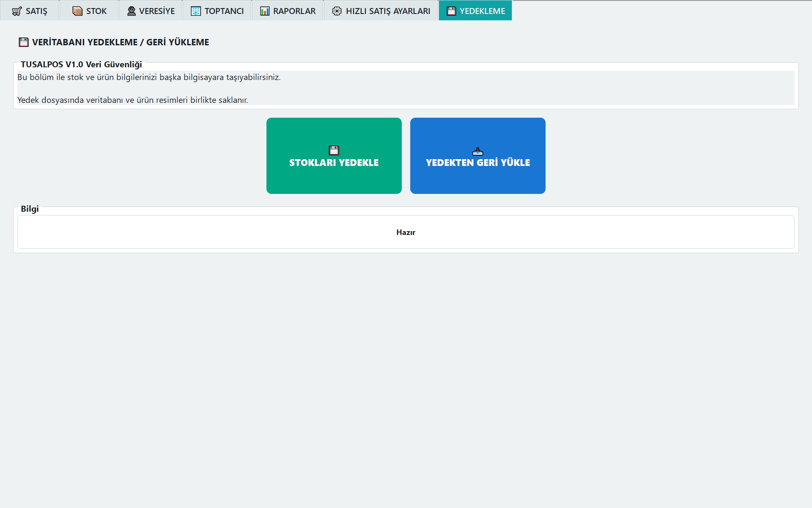Click the Bilgi group label
The width and height of the screenshot is (812, 508).
pos(30,209)
